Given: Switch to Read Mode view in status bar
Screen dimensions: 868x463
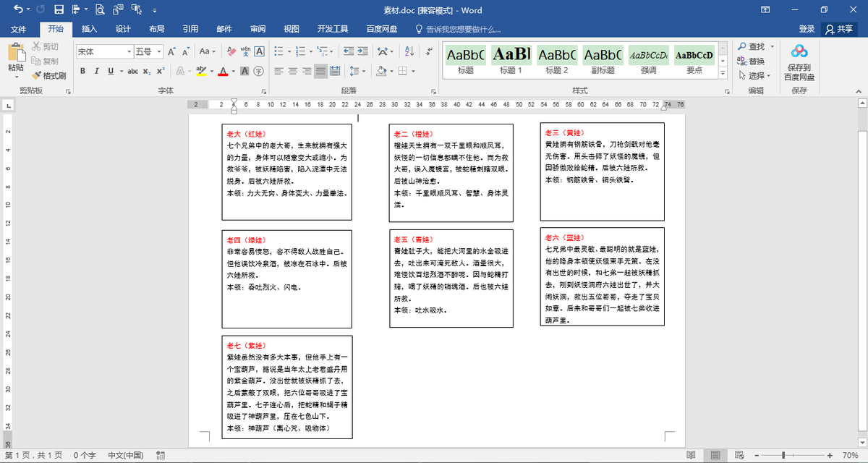Looking at the screenshot, I should point(692,455).
